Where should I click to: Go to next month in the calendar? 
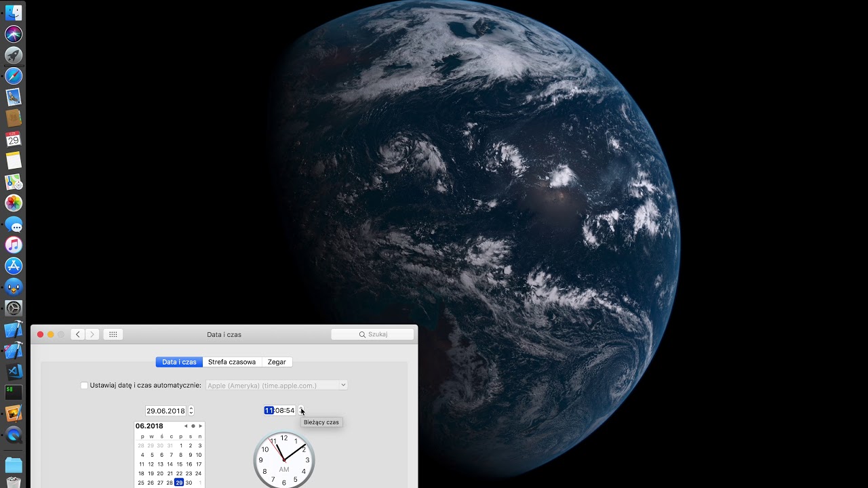(x=200, y=426)
